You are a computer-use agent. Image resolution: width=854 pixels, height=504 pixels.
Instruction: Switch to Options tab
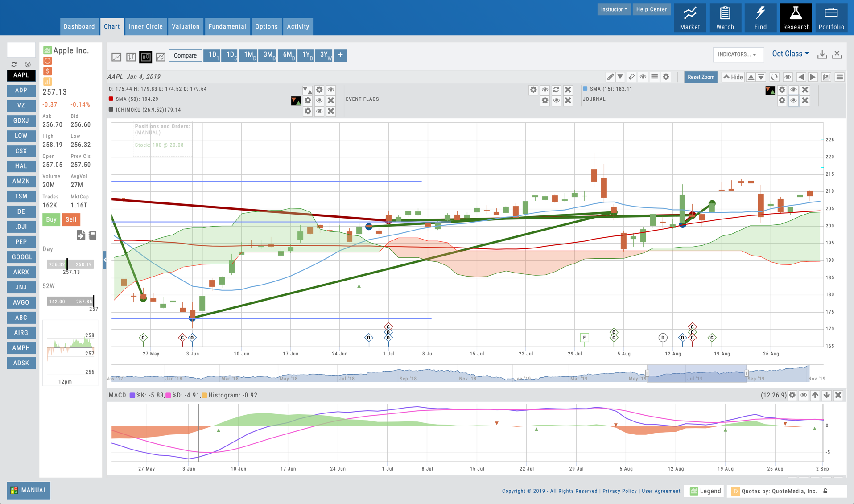click(267, 26)
